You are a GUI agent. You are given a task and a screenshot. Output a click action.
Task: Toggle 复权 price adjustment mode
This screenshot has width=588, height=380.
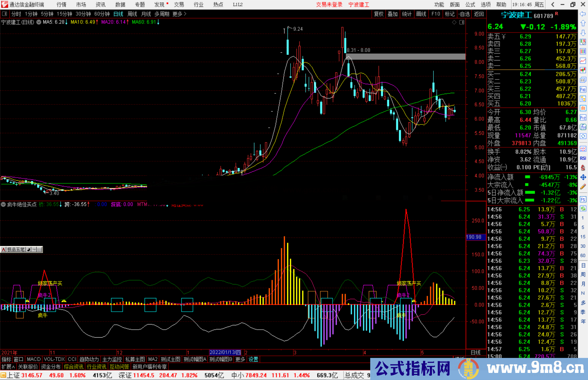click(x=378, y=14)
